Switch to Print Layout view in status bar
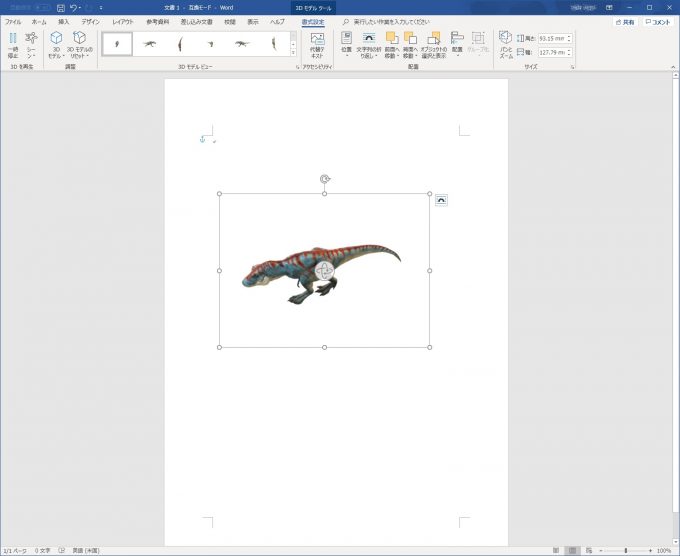Image resolution: width=680 pixels, height=556 pixels. (x=572, y=551)
